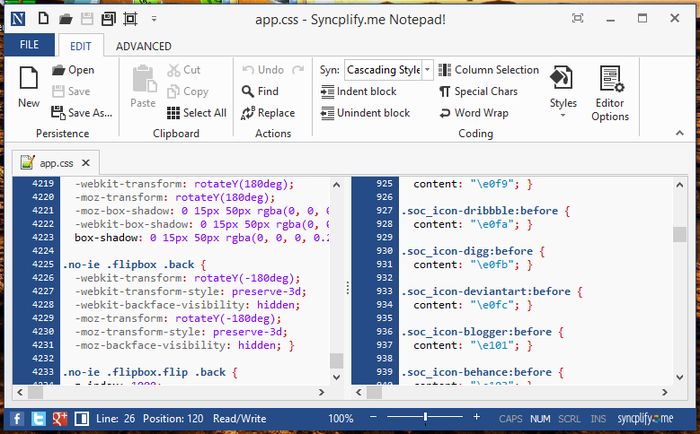
Task: Click the Twitter icon in status bar
Action: (x=39, y=418)
